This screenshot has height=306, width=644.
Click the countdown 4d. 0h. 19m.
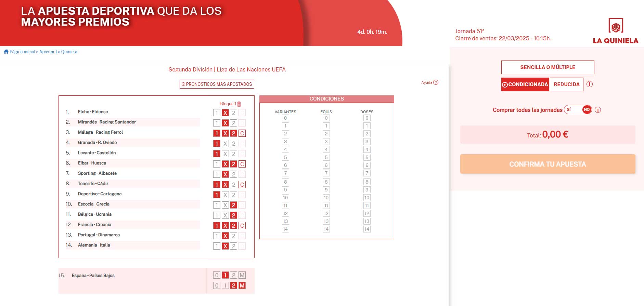click(x=372, y=32)
